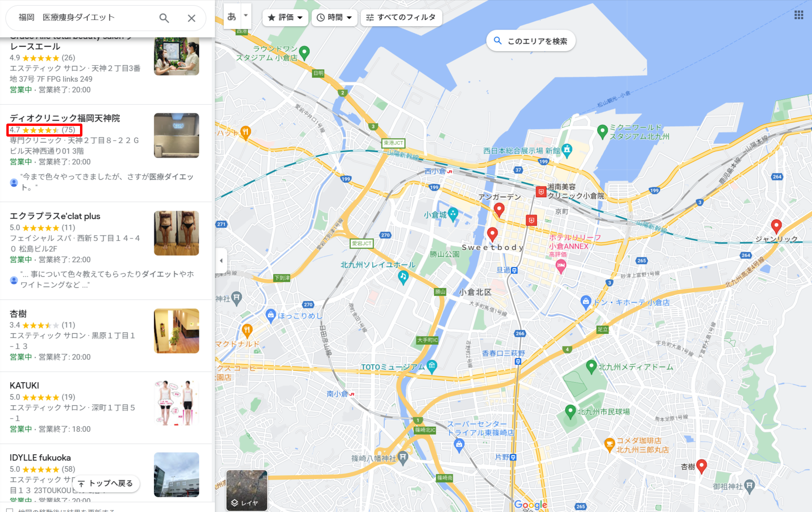Click コメダ珈琲店 cafe orange marker
The height and width of the screenshot is (512, 812).
tap(609, 444)
